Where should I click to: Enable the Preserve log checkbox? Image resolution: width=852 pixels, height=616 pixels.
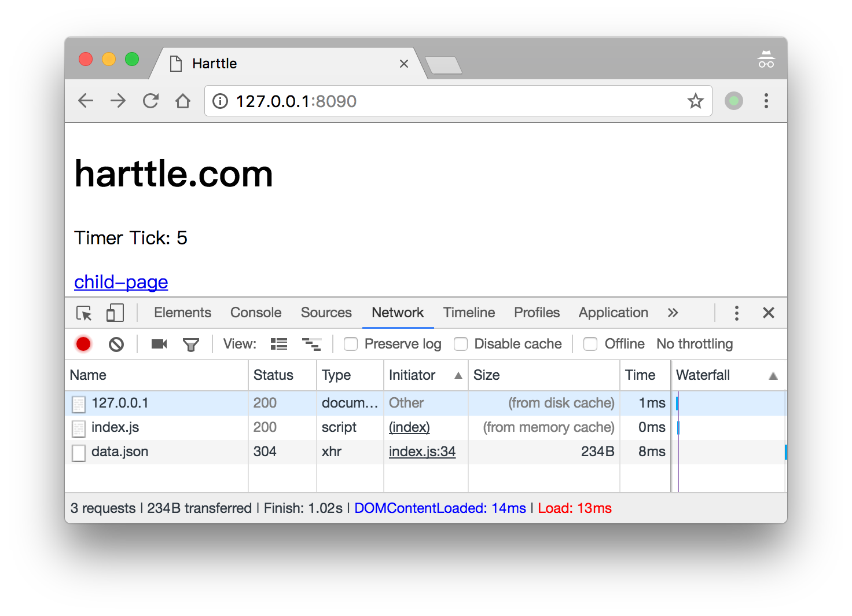click(351, 343)
